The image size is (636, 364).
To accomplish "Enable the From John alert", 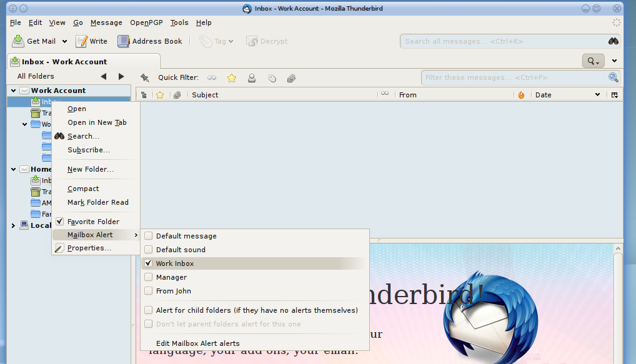I will pyautogui.click(x=149, y=291).
